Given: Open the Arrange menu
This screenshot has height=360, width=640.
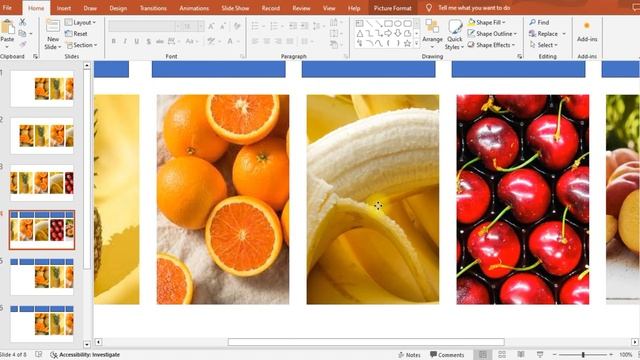Looking at the screenshot, I should click(x=432, y=33).
